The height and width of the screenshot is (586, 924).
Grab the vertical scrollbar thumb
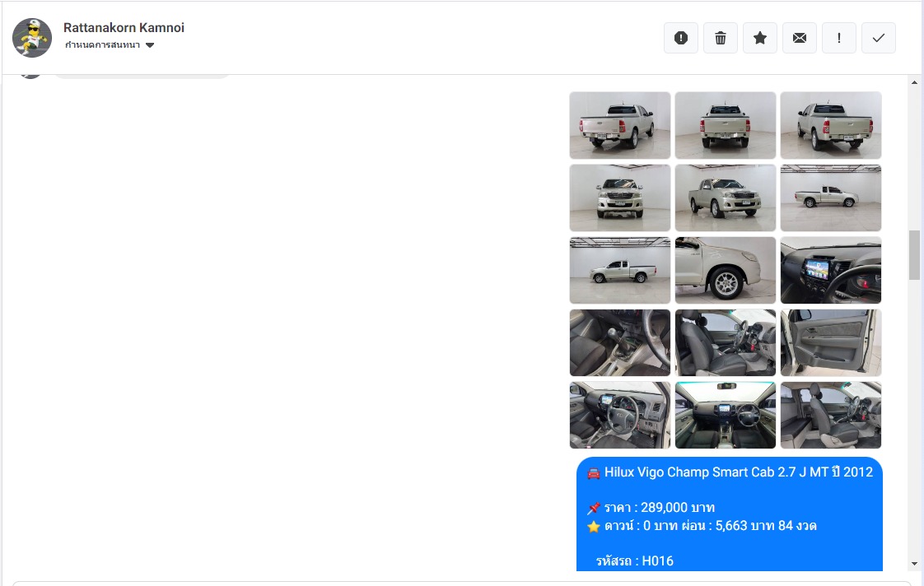coord(914,254)
